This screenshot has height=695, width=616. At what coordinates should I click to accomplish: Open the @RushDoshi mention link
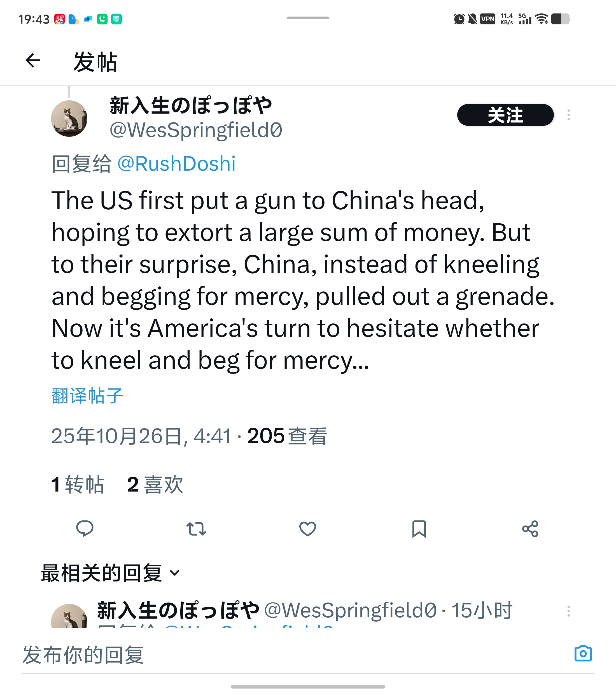point(176,164)
